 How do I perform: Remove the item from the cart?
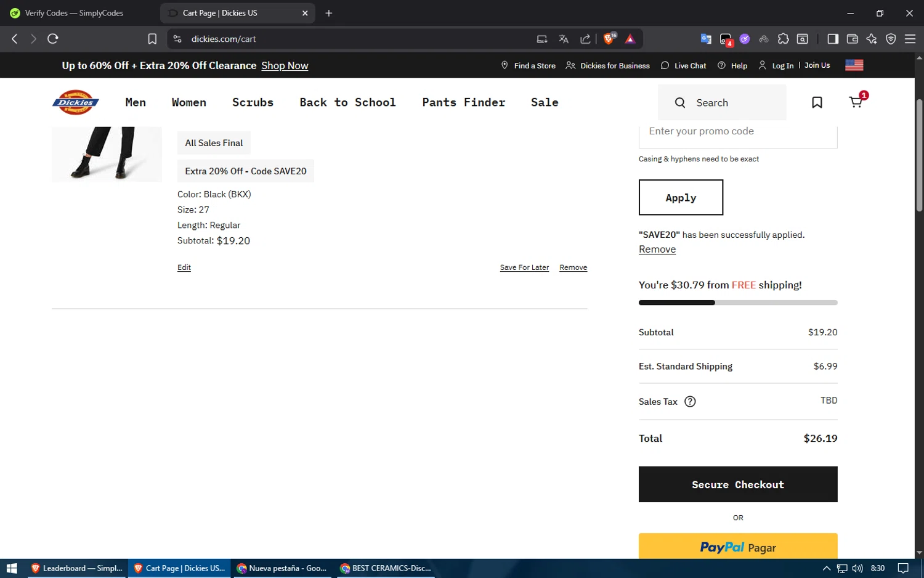coord(573,267)
